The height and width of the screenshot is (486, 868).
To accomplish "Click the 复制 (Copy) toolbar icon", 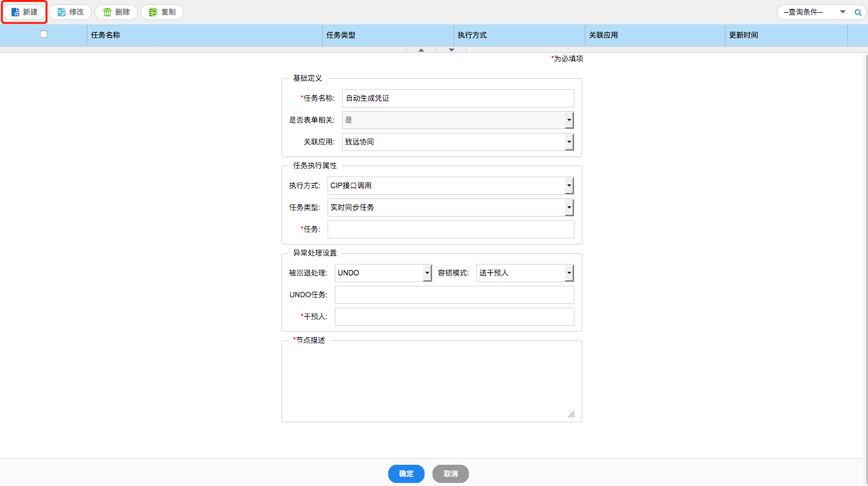I will 153,12.
